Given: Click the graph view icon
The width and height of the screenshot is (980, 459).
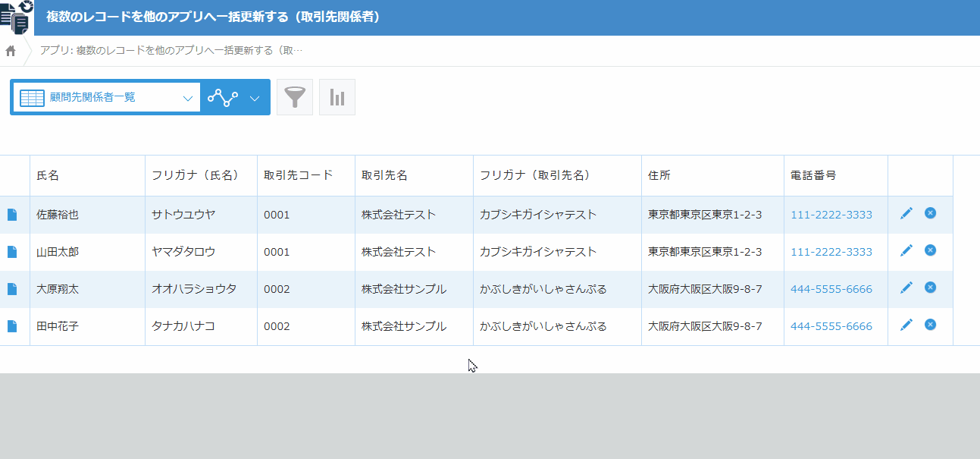Looking at the screenshot, I should coord(223,97).
